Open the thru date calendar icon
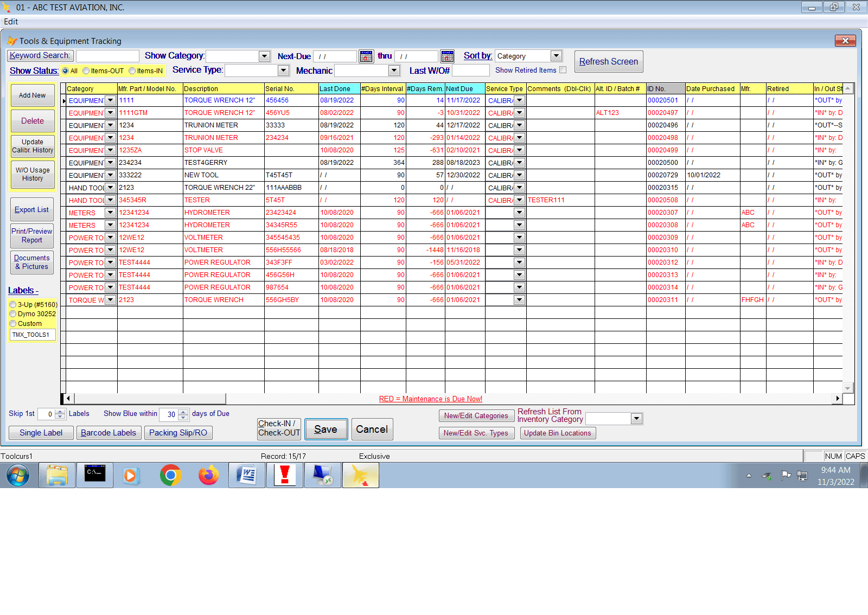 (447, 56)
